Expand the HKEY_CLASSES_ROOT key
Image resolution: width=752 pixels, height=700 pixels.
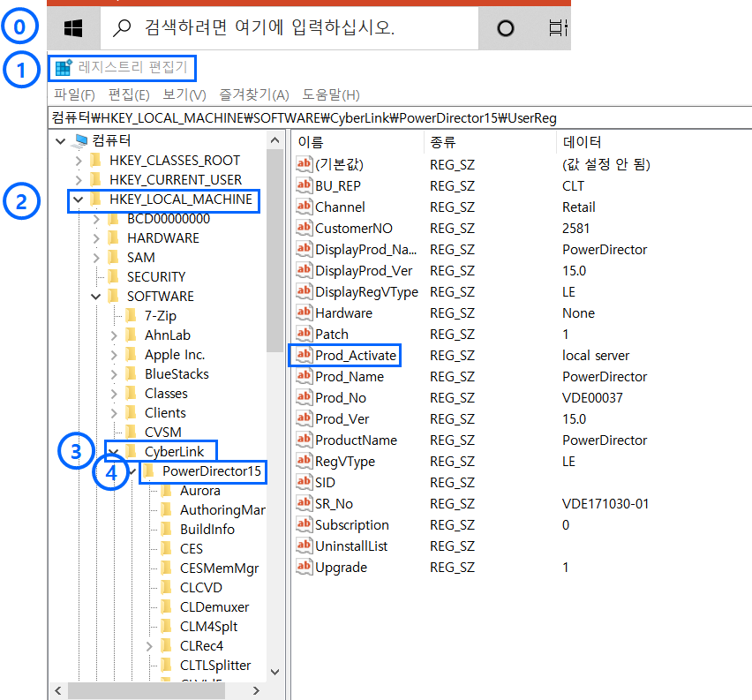coord(79,161)
